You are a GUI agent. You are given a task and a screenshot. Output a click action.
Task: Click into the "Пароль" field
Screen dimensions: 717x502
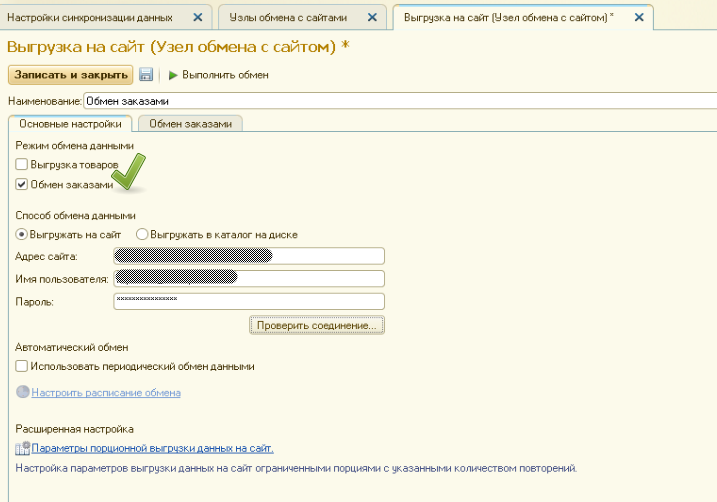point(249,300)
